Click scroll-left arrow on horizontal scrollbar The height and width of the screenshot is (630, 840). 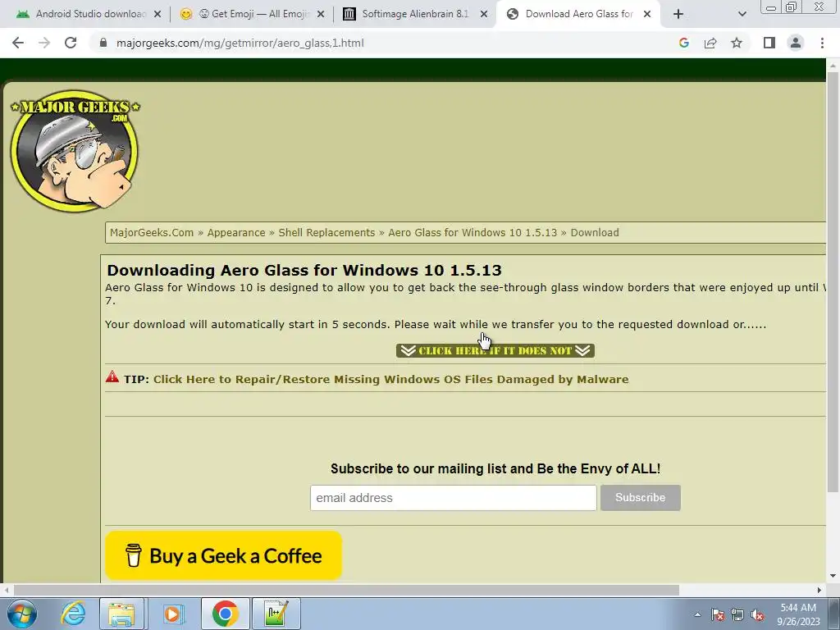pos(7,590)
